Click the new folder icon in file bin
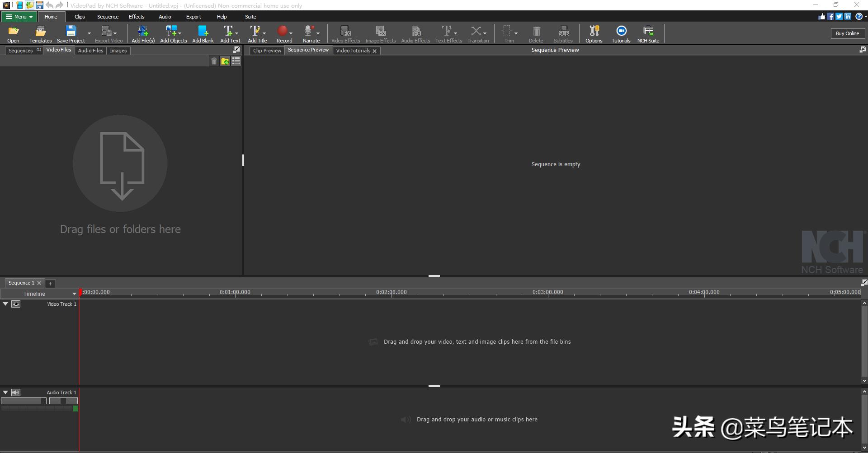This screenshot has height=453, width=868. [x=225, y=61]
